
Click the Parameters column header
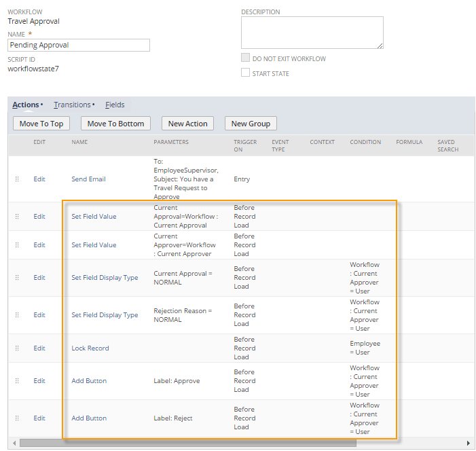click(171, 142)
